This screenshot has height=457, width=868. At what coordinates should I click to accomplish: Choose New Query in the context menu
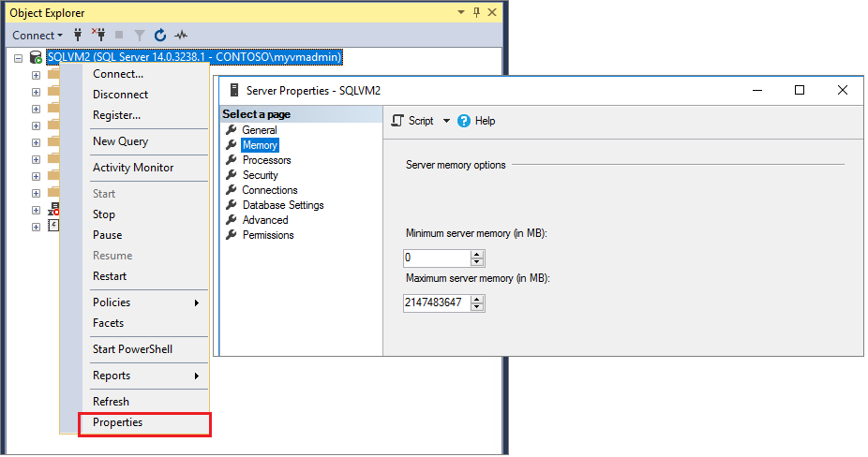(x=120, y=141)
